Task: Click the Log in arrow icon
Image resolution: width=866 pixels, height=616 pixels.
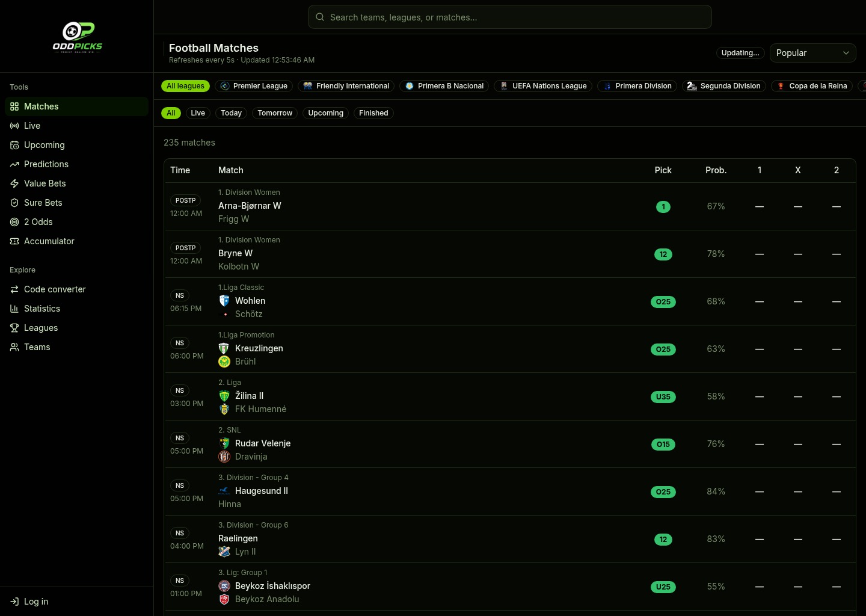Action: tap(14, 602)
